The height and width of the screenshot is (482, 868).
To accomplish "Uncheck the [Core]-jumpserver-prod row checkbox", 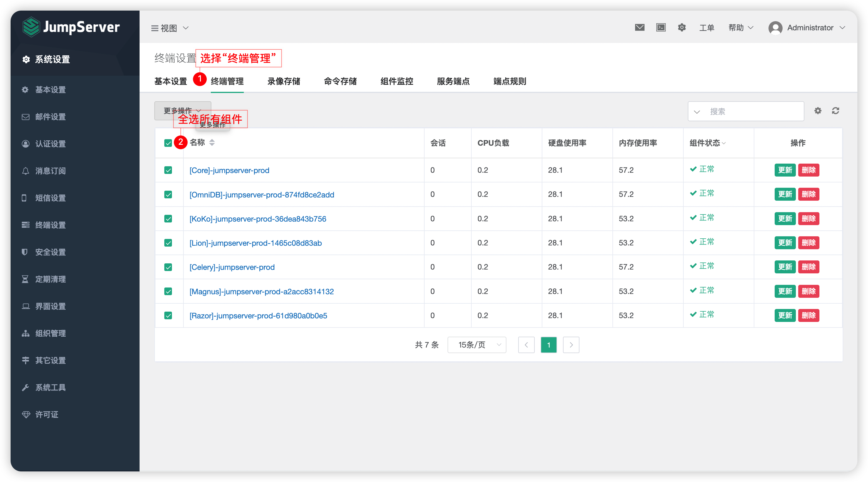I will tap(168, 170).
